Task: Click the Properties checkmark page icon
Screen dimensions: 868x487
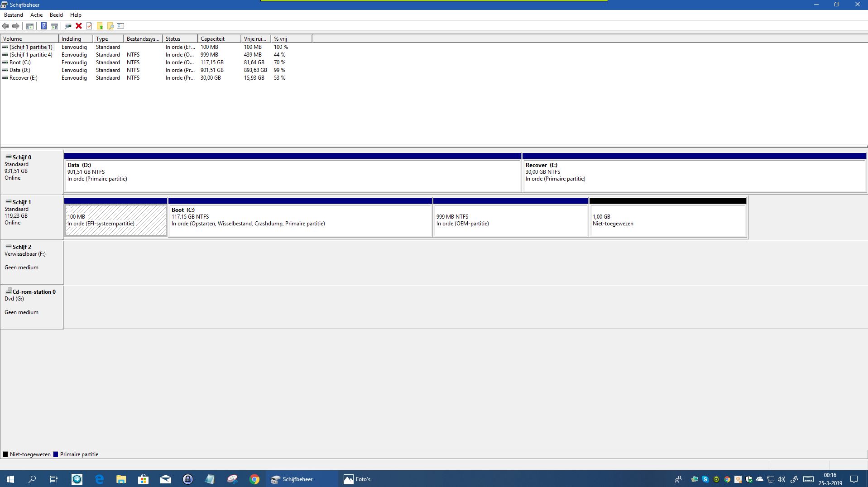Action: pyautogui.click(x=89, y=26)
